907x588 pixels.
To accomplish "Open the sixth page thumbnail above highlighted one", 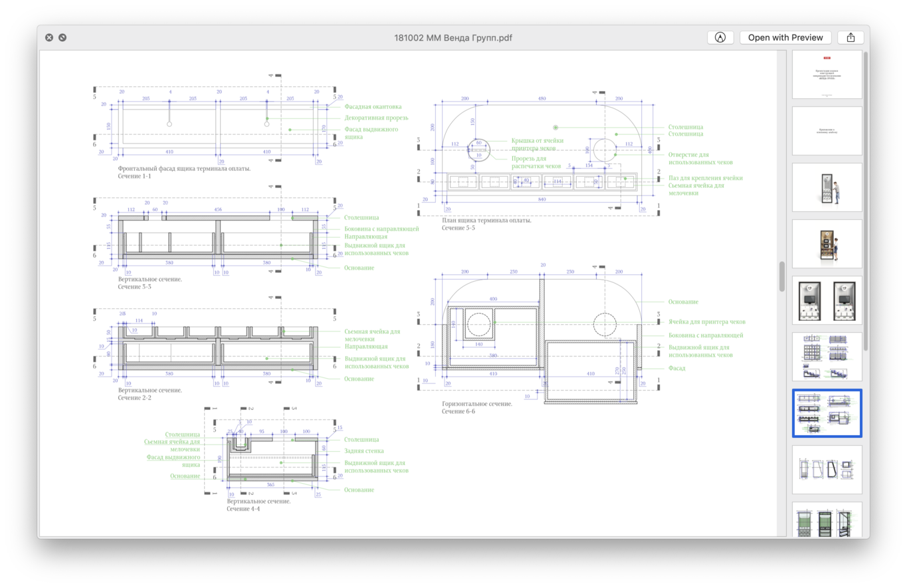I will click(827, 357).
